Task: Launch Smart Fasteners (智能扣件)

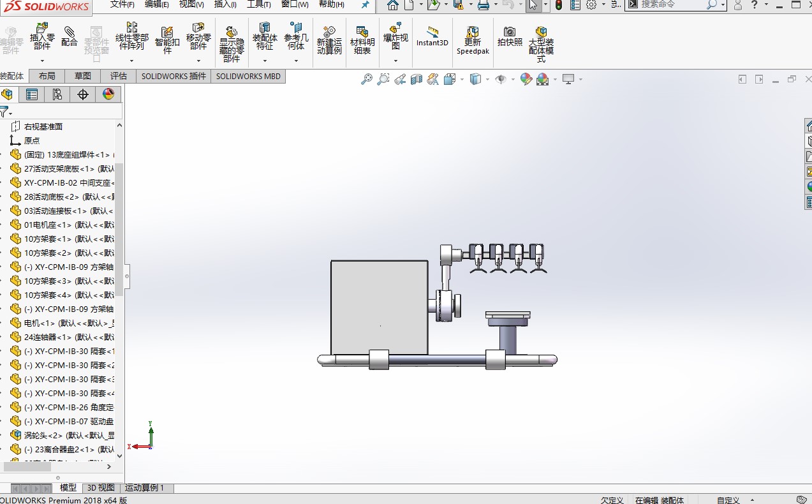Action: pos(167,40)
